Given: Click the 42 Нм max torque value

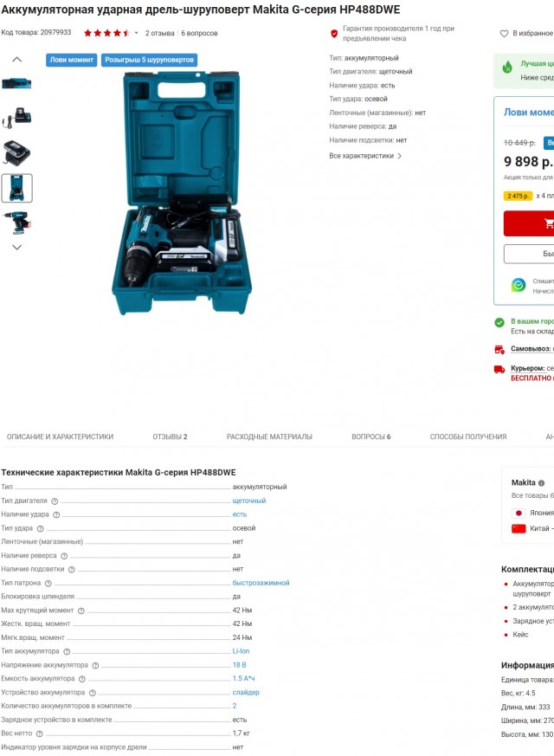Looking at the screenshot, I should click(x=242, y=611).
